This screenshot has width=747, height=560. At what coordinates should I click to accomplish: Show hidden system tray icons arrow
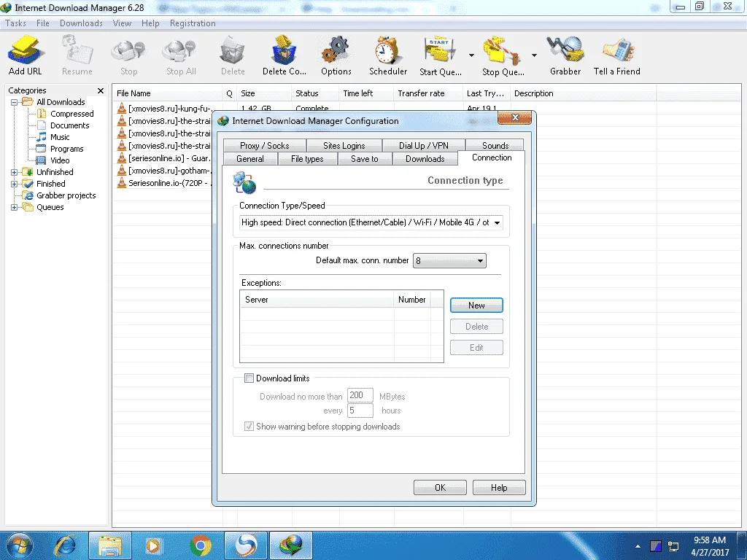click(x=638, y=546)
